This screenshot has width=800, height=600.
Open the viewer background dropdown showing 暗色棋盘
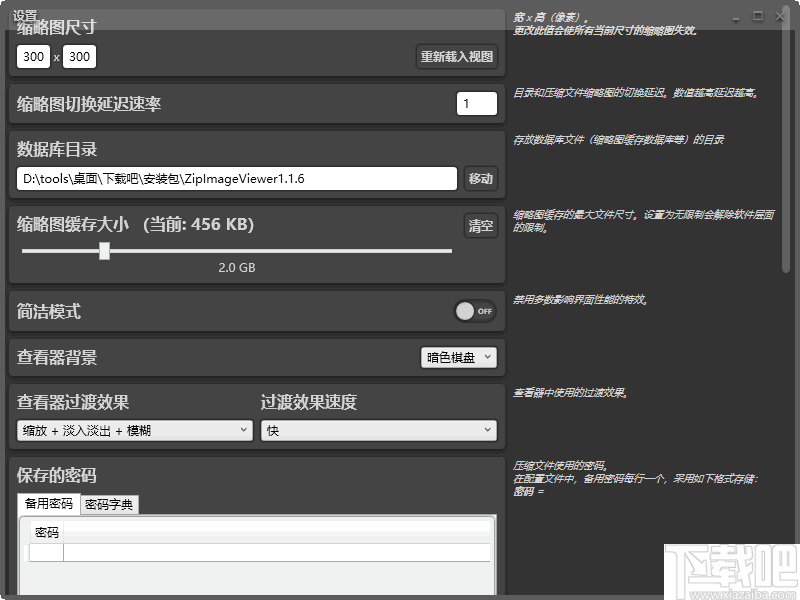[460, 357]
